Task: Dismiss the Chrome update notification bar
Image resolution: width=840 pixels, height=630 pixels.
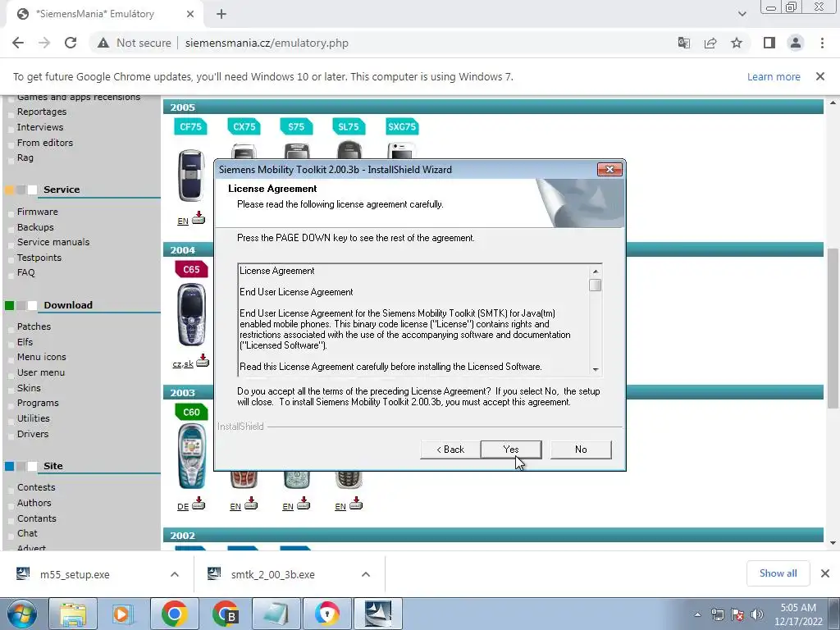Action: pos(820,76)
